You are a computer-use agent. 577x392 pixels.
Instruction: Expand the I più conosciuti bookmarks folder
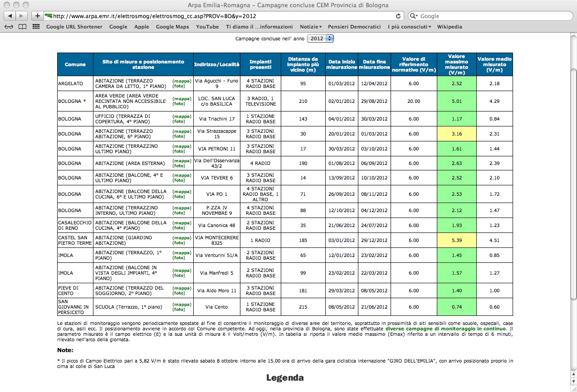410,27
